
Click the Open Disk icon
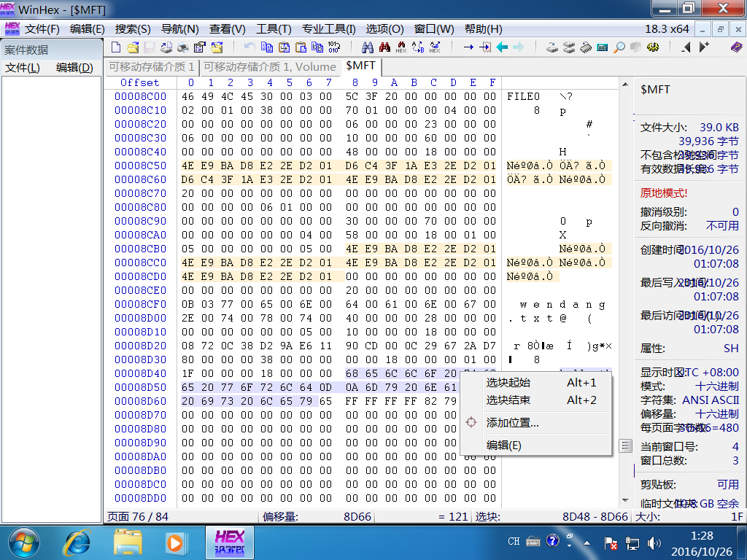pos(552,47)
